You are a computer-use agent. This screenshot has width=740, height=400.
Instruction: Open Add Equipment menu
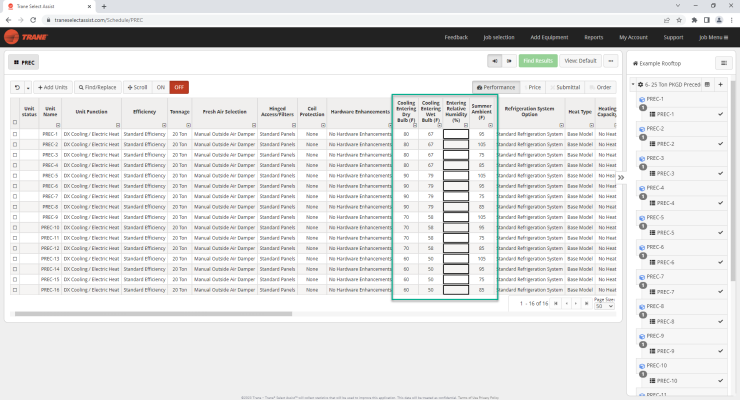click(549, 37)
